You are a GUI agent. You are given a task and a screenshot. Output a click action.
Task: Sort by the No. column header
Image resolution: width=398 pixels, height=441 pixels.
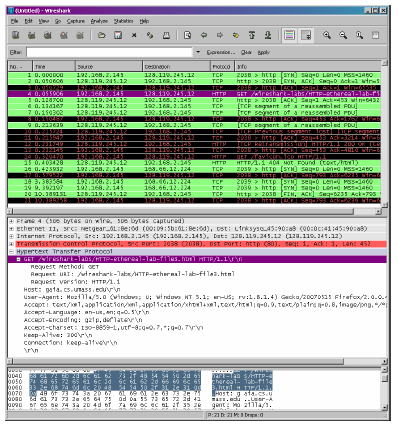click(20, 67)
